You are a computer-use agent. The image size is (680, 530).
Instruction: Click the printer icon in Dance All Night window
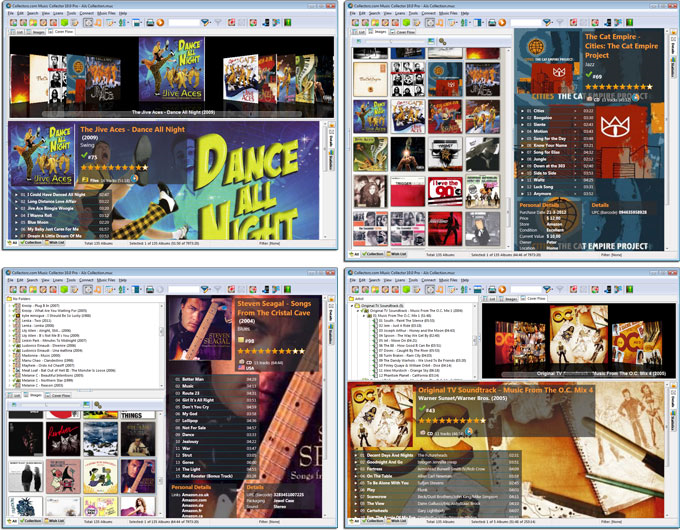[150, 23]
